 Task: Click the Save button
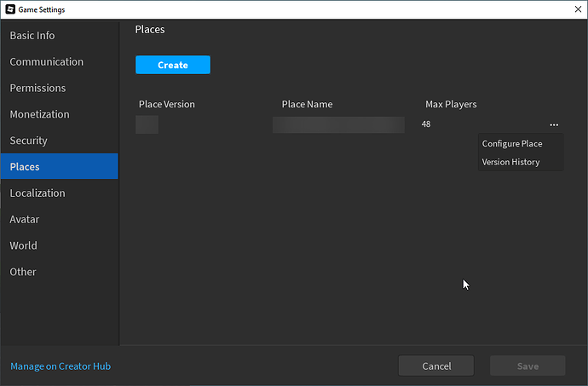pos(527,366)
